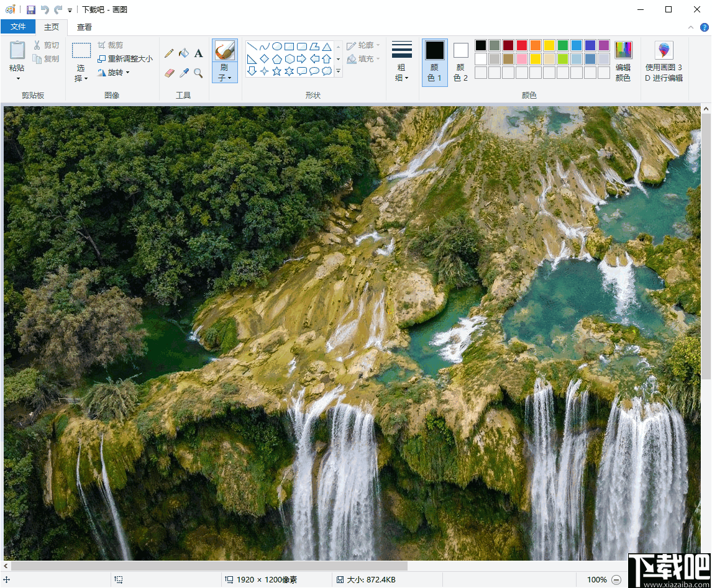Pick the pink color swatch
This screenshot has width=712, height=588.
(x=522, y=59)
